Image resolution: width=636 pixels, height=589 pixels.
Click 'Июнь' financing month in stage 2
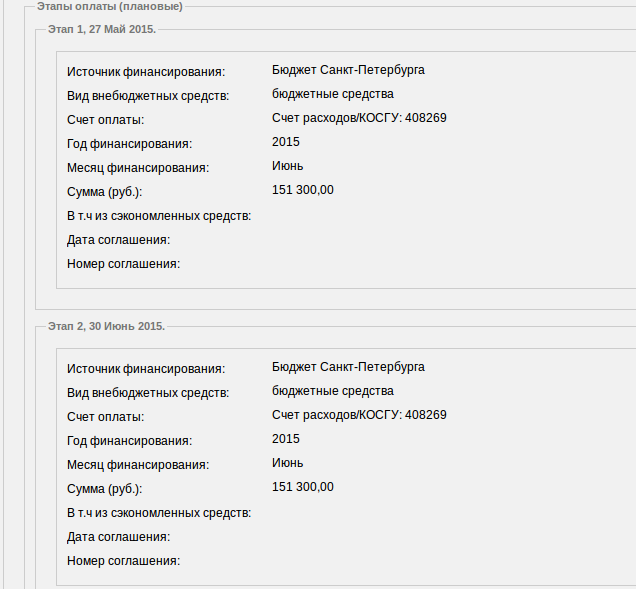click(x=287, y=463)
